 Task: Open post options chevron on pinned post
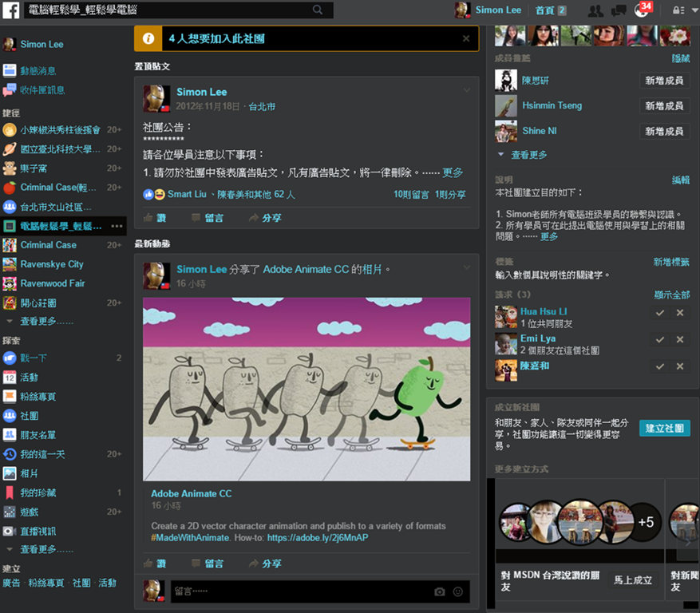click(x=466, y=90)
